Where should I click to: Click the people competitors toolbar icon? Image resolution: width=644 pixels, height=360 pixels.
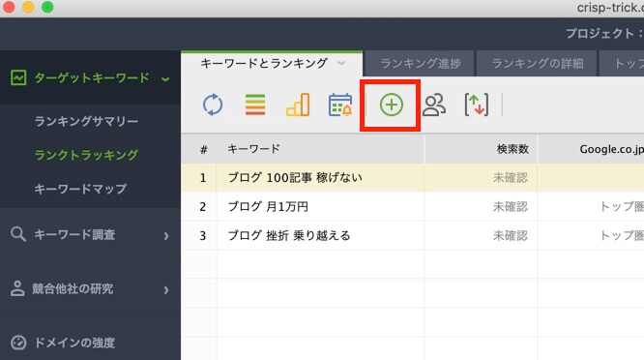pos(434,105)
